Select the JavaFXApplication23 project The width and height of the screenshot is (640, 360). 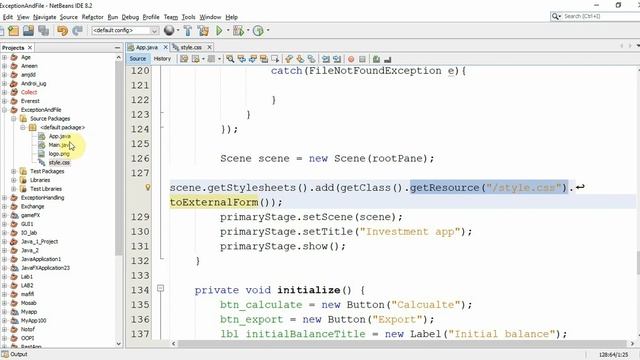(x=45, y=268)
